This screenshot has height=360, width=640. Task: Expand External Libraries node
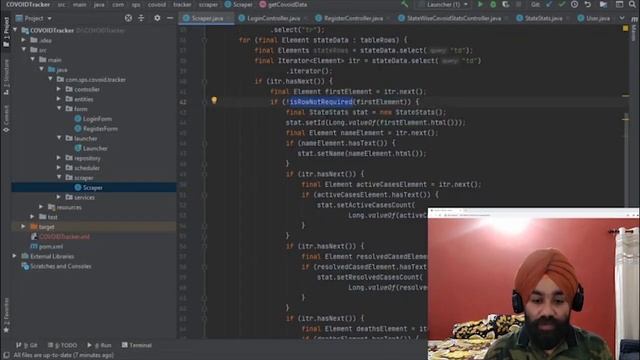click(15, 256)
